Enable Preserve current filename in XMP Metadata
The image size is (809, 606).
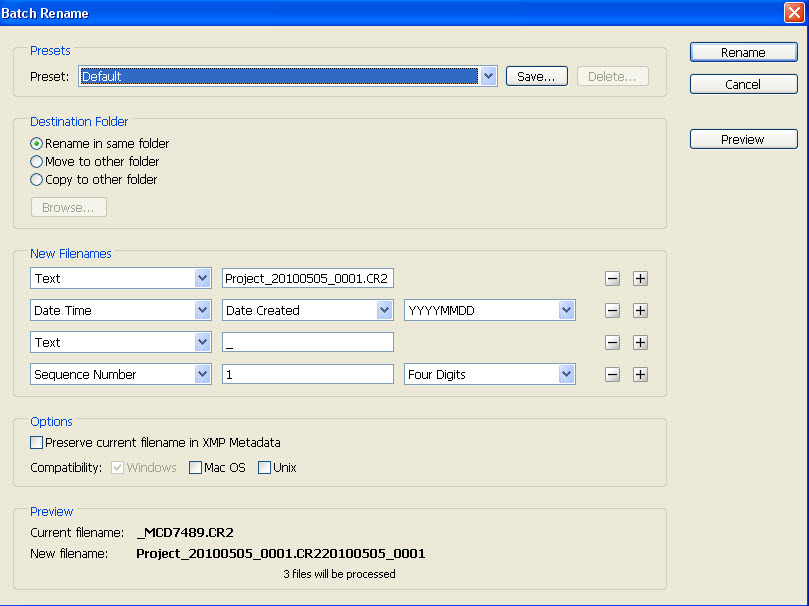click(36, 442)
